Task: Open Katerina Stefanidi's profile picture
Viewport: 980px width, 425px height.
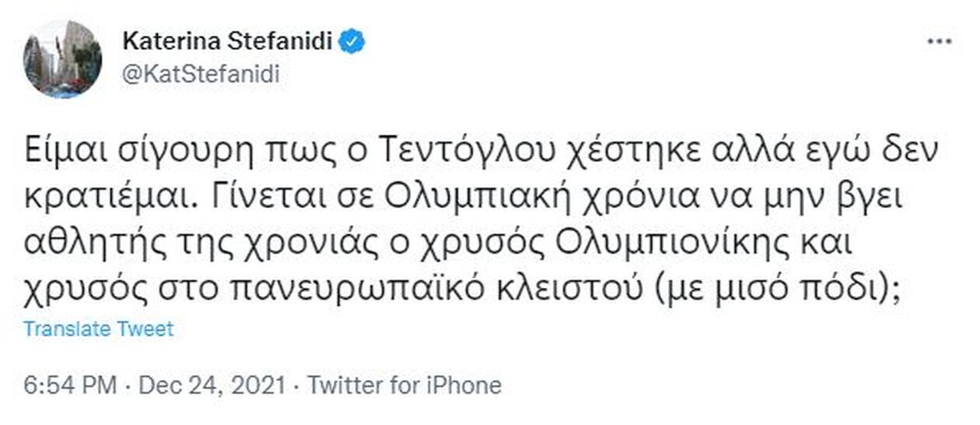Action: click(62, 59)
